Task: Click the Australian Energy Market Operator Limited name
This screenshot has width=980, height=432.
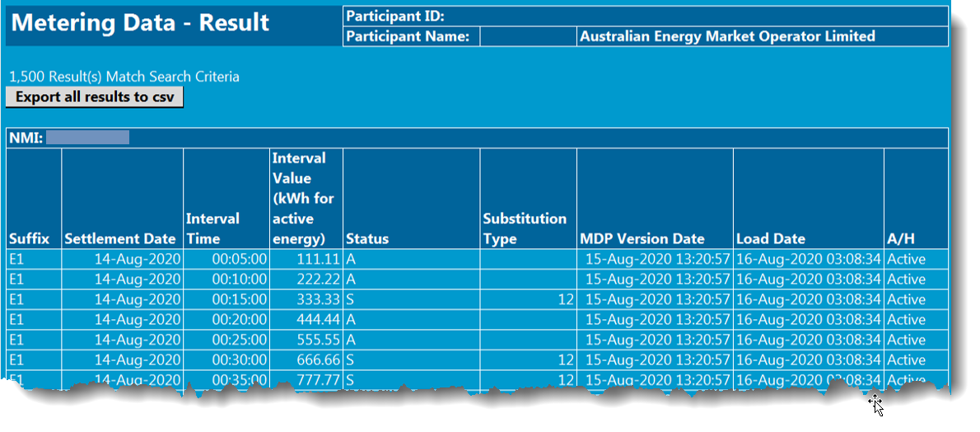Action: tap(727, 36)
